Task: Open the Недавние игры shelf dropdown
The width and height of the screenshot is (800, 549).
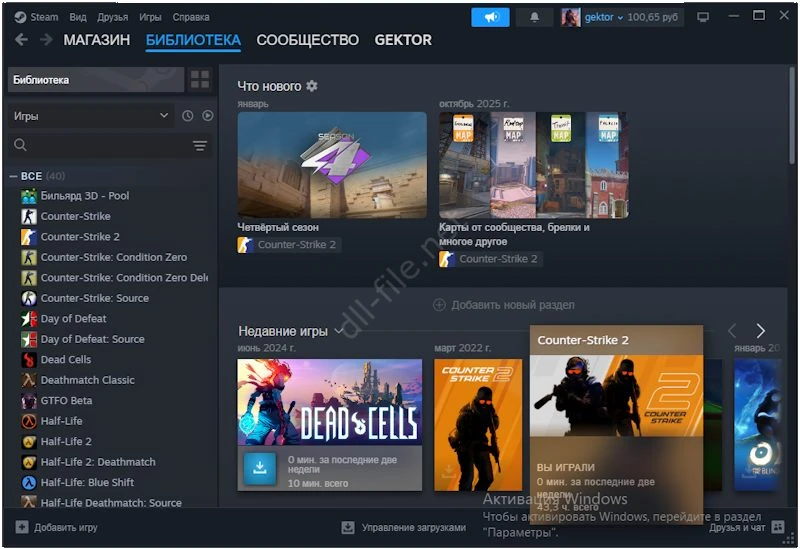Action: (338, 331)
